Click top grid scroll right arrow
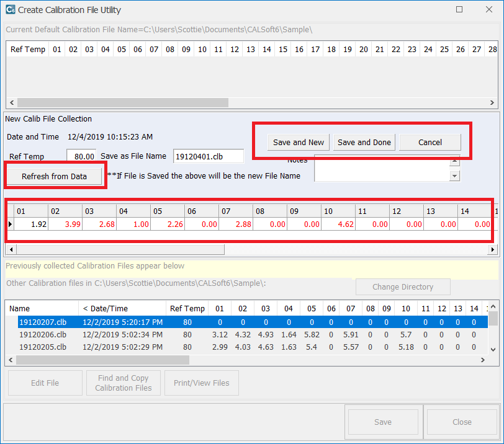Screen dimensions: 504x444 pyautogui.click(x=492, y=103)
